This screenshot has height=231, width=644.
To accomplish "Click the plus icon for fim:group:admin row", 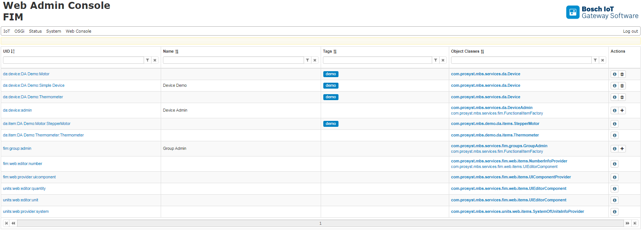I will [x=622, y=149].
